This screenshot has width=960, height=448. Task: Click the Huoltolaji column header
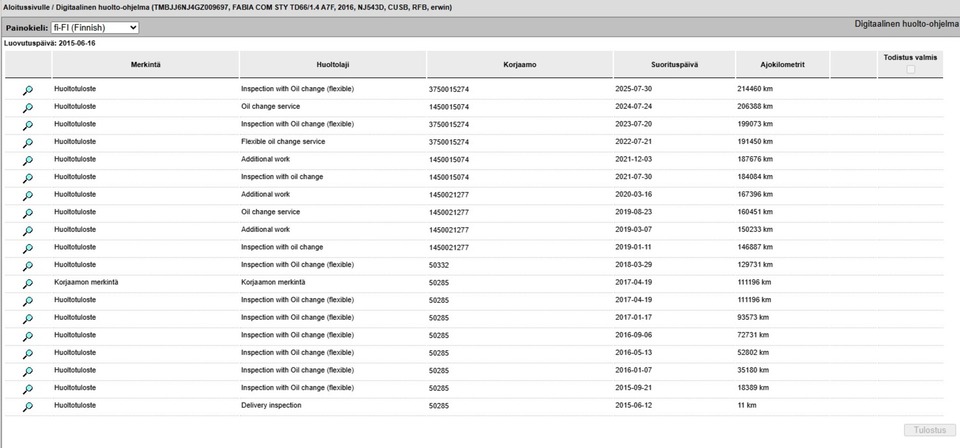330,64
